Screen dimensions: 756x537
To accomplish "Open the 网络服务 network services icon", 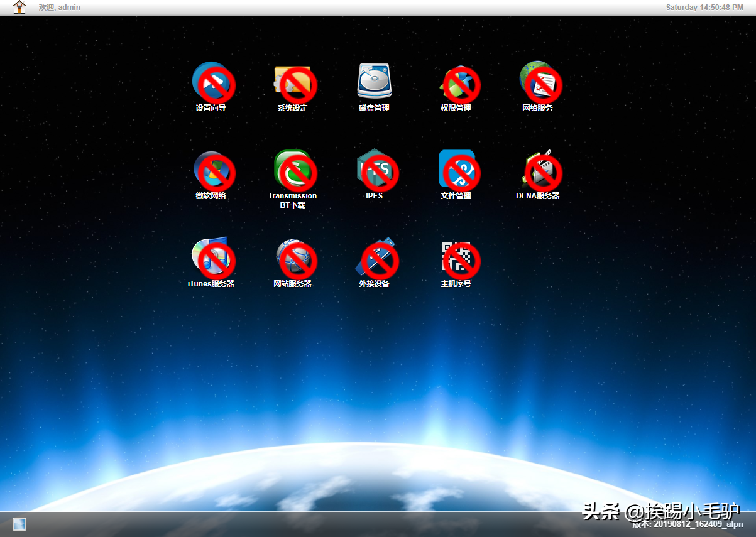I will pos(538,82).
